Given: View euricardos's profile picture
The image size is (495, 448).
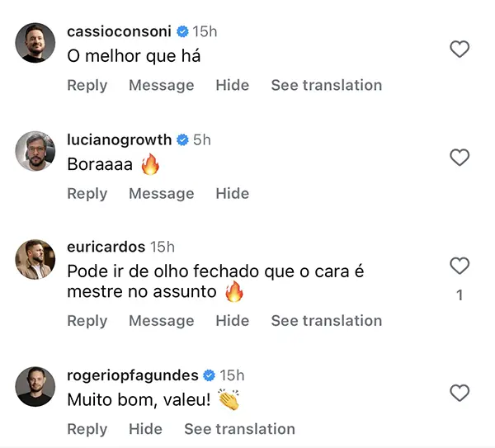Looking at the screenshot, I should pos(35,259).
